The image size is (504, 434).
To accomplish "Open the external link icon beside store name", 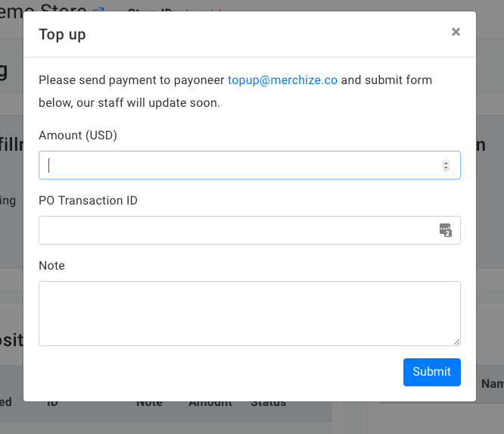I will pos(98,10).
